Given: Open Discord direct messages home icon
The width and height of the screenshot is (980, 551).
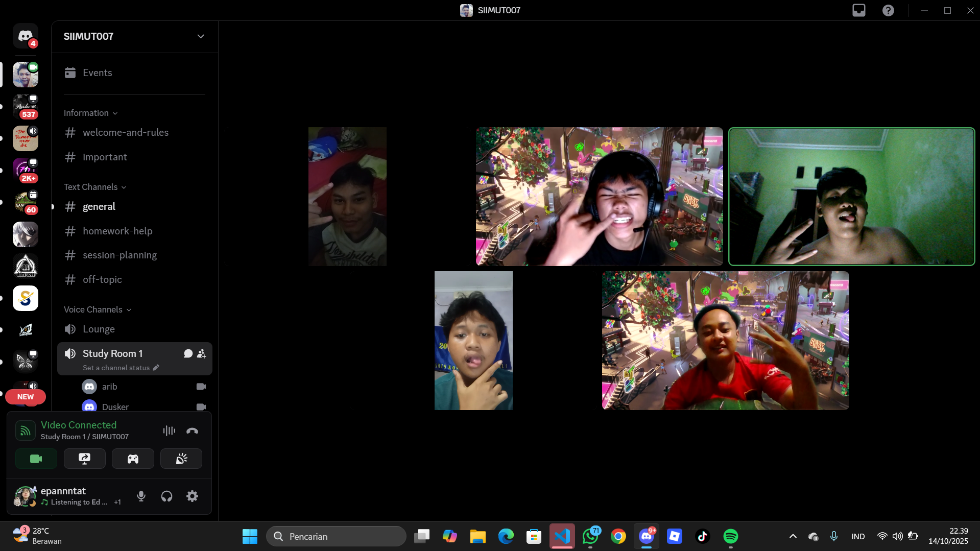Looking at the screenshot, I should [25, 36].
